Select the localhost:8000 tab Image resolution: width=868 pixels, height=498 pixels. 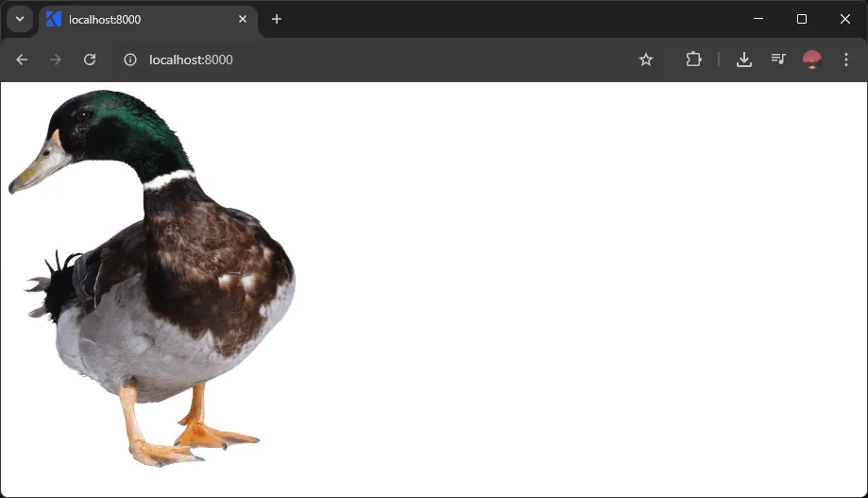[142, 20]
